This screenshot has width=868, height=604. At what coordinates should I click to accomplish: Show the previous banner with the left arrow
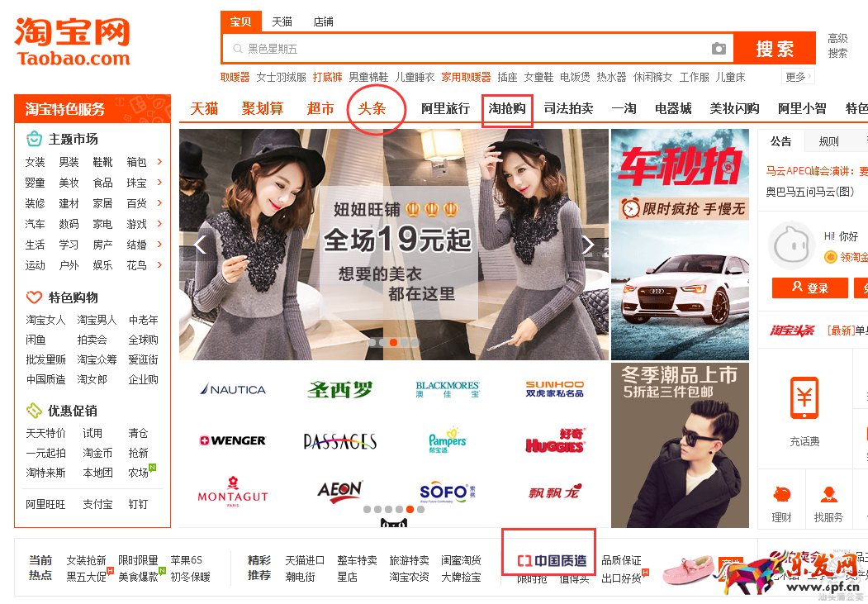coord(200,244)
